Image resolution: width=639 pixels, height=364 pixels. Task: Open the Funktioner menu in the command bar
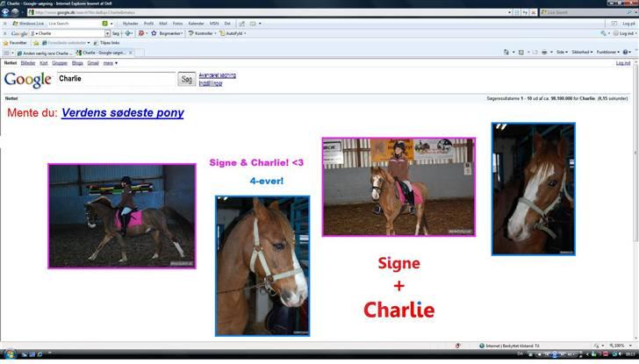pos(608,52)
